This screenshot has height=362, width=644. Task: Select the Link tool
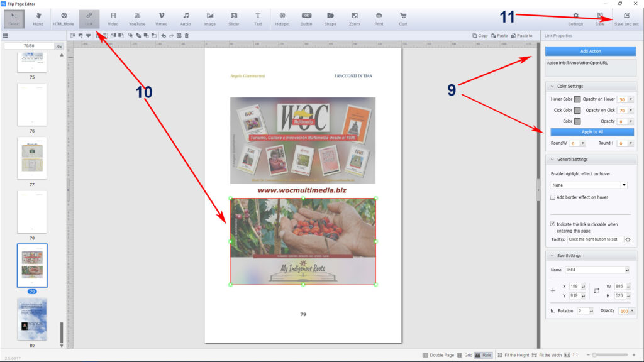89,19
